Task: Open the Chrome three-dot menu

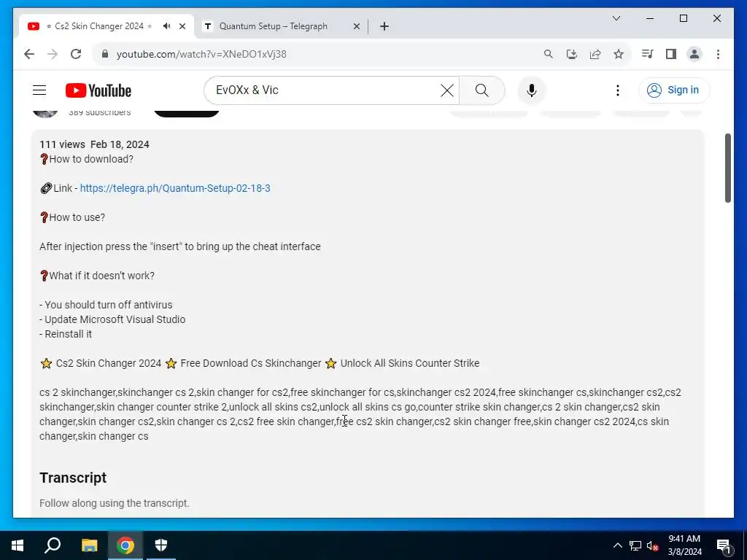Action: (x=718, y=54)
